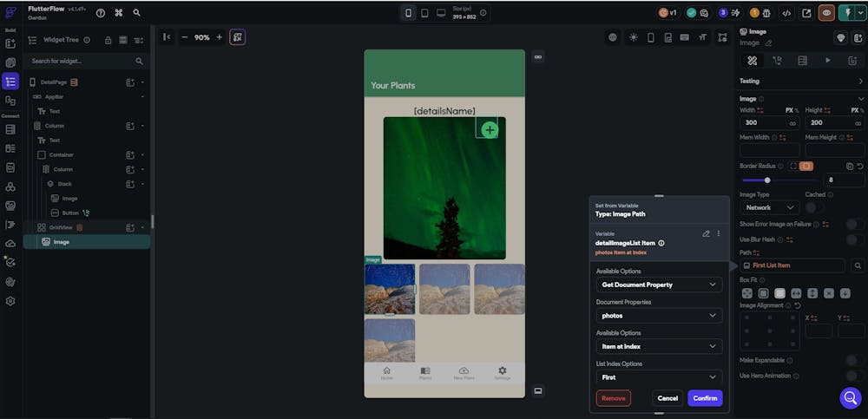Select the highlighted third Box Fit option
This screenshot has height=419, width=868.
coord(779,293)
